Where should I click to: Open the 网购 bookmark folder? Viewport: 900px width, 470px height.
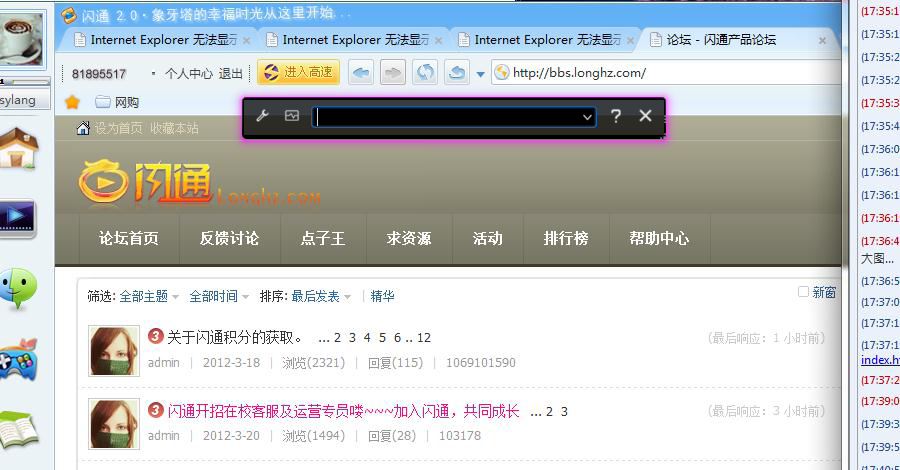tap(117, 102)
